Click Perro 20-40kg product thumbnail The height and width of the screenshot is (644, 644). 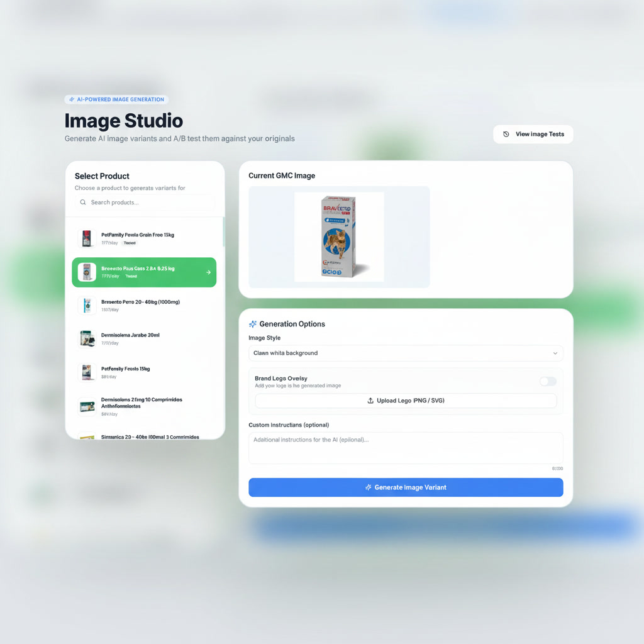click(87, 306)
